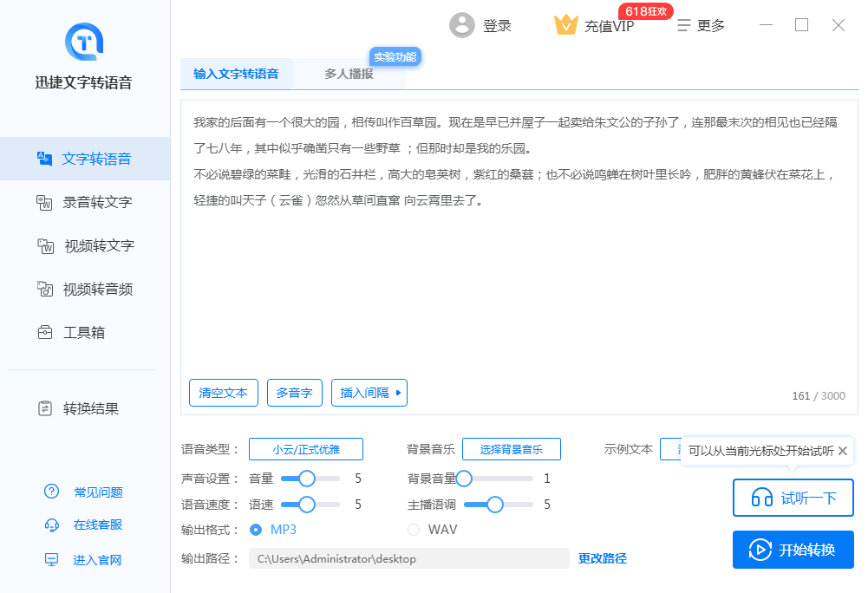The image size is (868, 593).
Task: Minimize the window
Action: click(x=766, y=25)
